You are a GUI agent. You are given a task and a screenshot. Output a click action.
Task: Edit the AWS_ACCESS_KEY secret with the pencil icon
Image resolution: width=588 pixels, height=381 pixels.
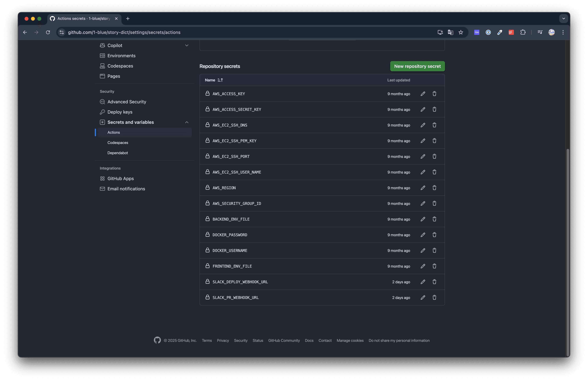[x=423, y=94]
